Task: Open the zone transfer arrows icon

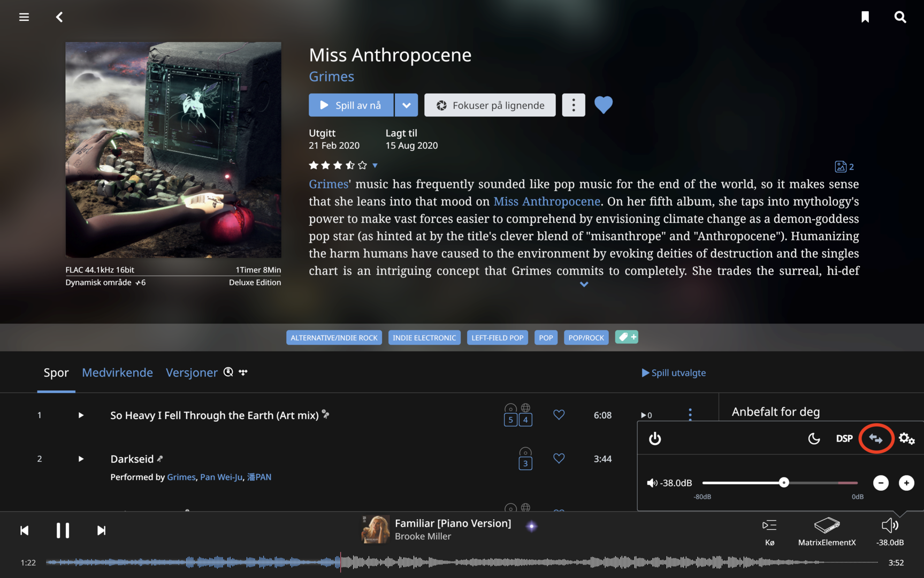Action: pyautogui.click(x=876, y=439)
